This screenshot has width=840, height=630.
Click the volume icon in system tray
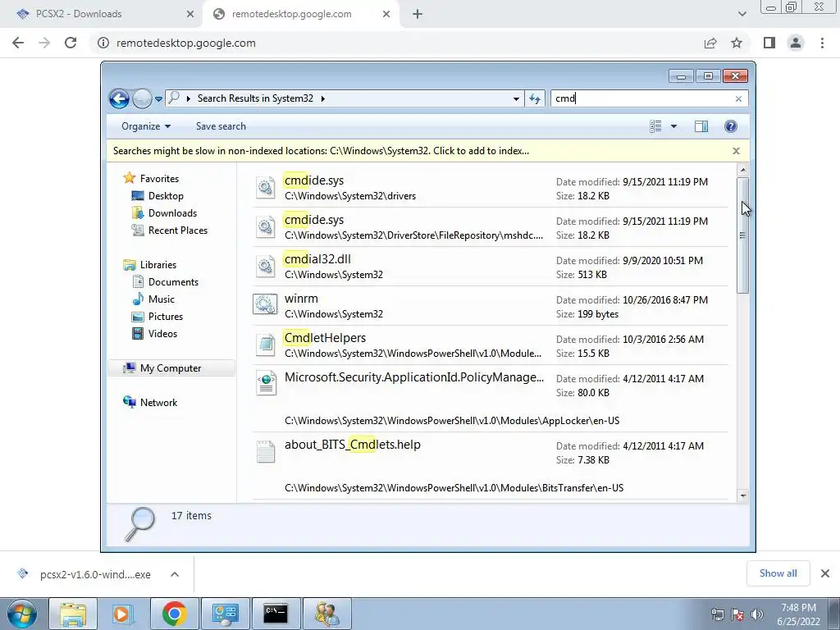point(757,614)
